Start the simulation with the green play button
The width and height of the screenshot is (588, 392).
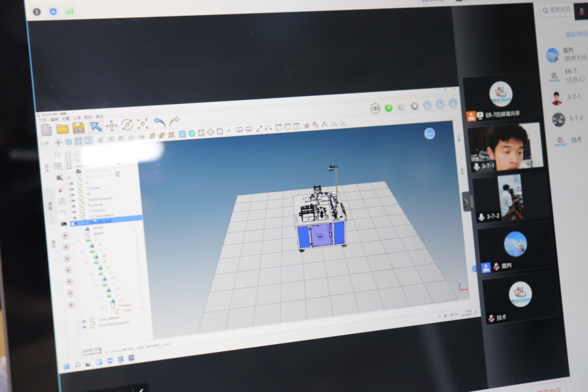tap(389, 108)
